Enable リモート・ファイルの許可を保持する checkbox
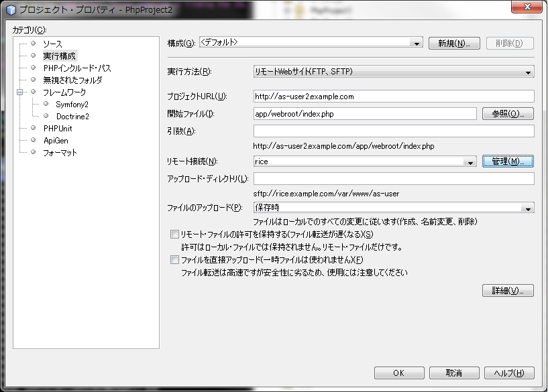This screenshot has height=392, width=548. click(x=174, y=234)
